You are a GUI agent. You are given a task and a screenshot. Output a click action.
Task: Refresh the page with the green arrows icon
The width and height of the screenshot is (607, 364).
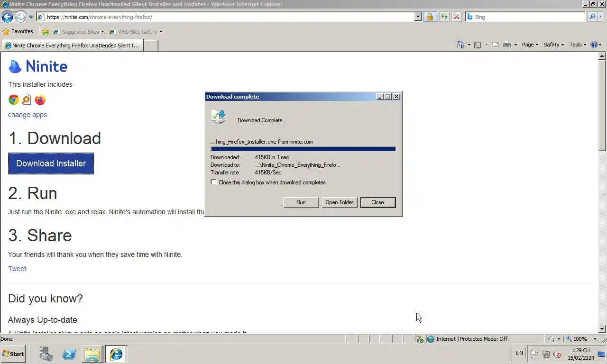pyautogui.click(x=444, y=17)
